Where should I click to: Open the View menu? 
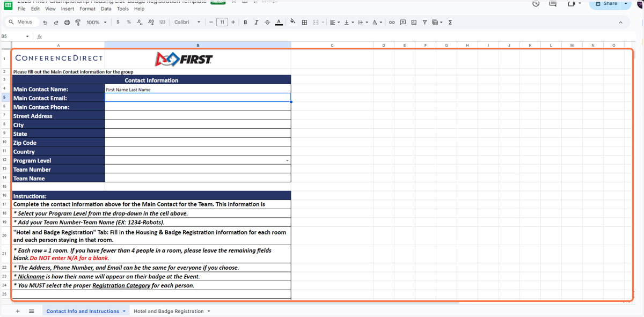click(x=50, y=9)
